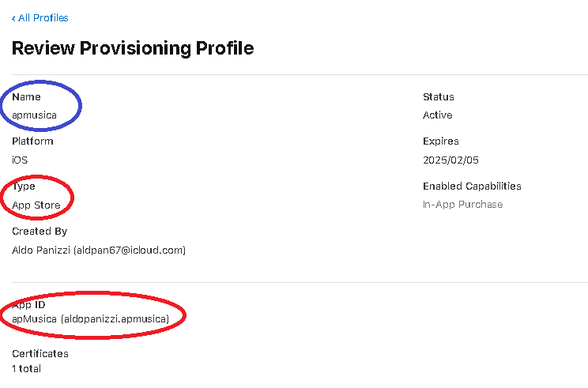This screenshot has height=388, width=588.
Task: Click the Type field label
Action: pos(24,186)
